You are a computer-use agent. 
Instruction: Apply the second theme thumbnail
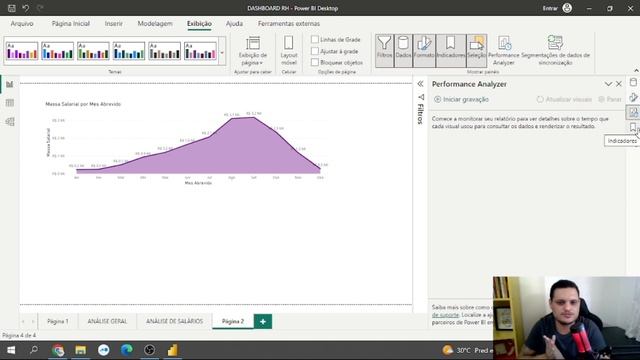pos(58,51)
